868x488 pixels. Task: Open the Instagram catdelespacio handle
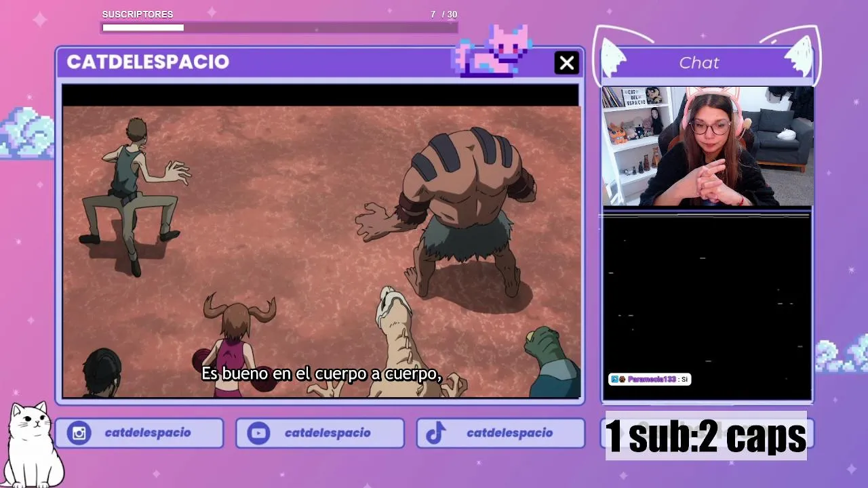point(148,433)
